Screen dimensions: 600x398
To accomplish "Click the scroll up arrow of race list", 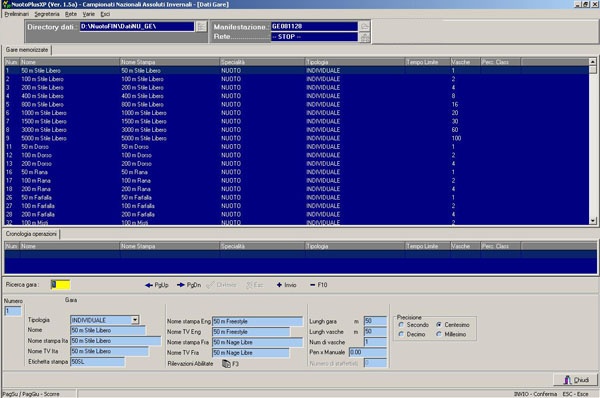I will (x=593, y=62).
